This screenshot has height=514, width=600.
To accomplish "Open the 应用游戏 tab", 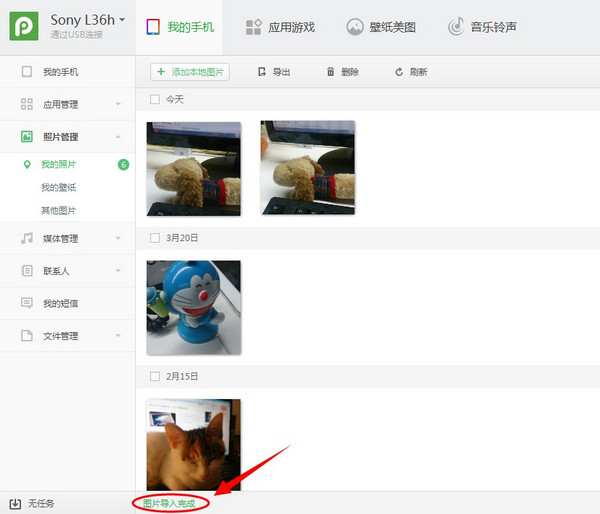I will pyautogui.click(x=280, y=27).
